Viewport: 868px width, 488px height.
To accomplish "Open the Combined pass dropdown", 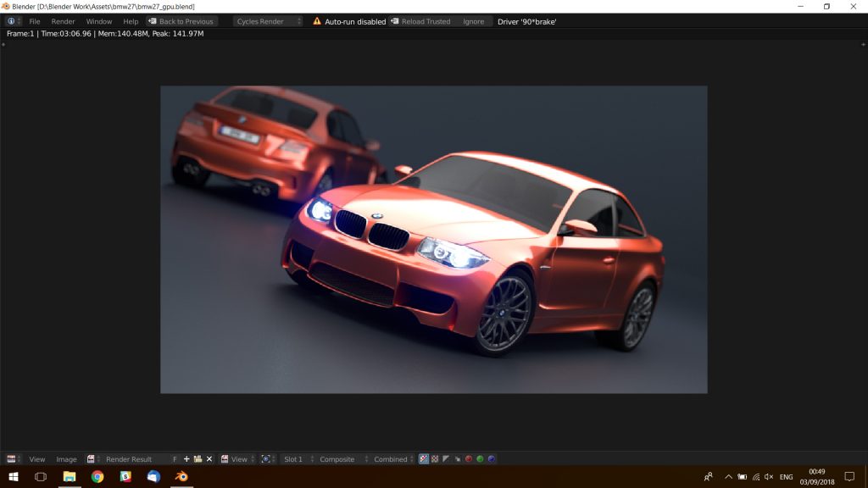I will (x=392, y=459).
